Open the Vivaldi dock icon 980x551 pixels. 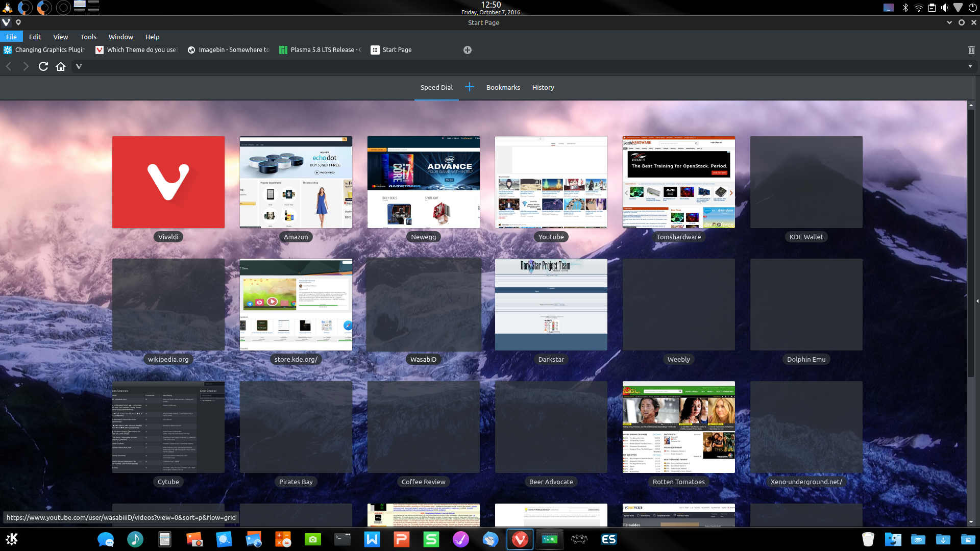click(x=520, y=539)
